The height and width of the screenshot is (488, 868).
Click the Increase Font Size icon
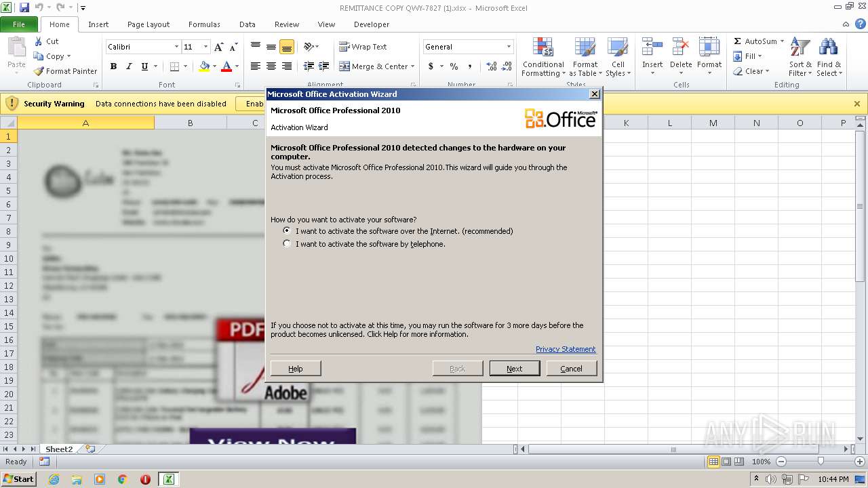point(218,47)
